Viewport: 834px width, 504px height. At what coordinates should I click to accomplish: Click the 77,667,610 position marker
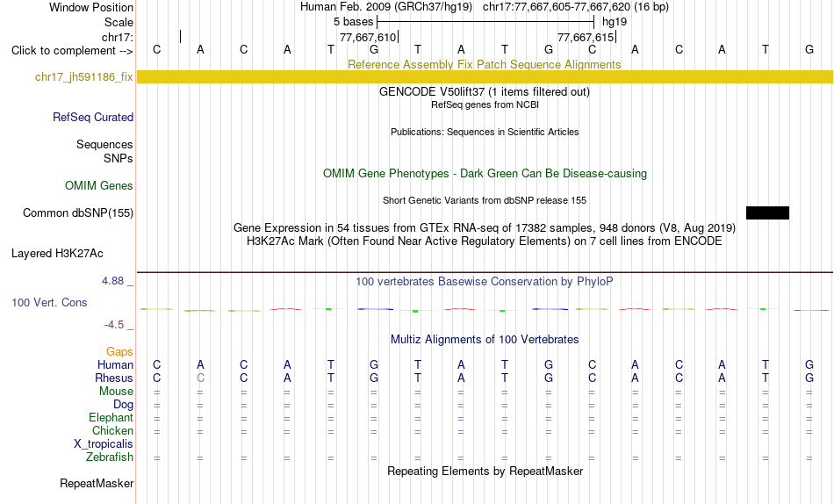(368, 37)
